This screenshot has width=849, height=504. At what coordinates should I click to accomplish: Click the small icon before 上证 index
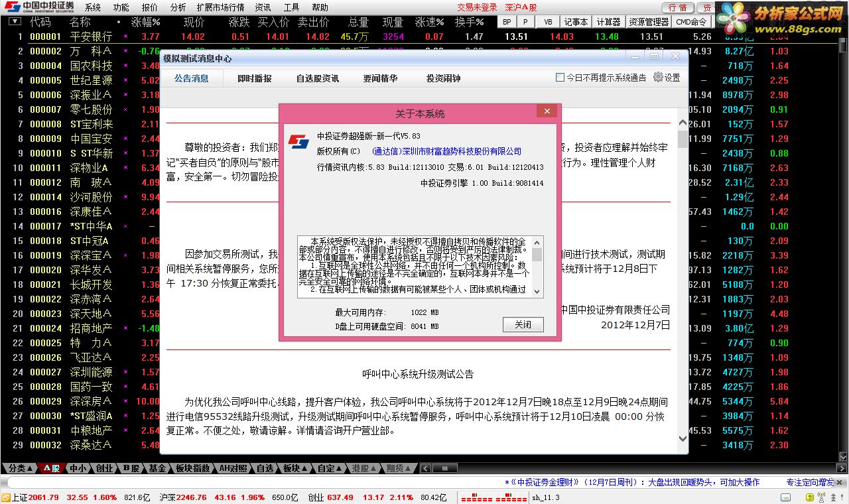(x=5, y=497)
